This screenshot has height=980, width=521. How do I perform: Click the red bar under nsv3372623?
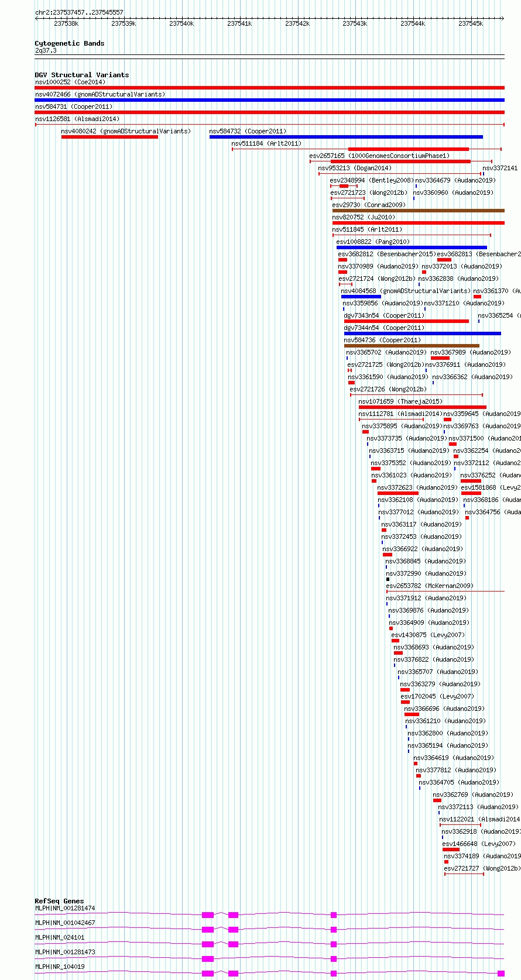(x=398, y=493)
